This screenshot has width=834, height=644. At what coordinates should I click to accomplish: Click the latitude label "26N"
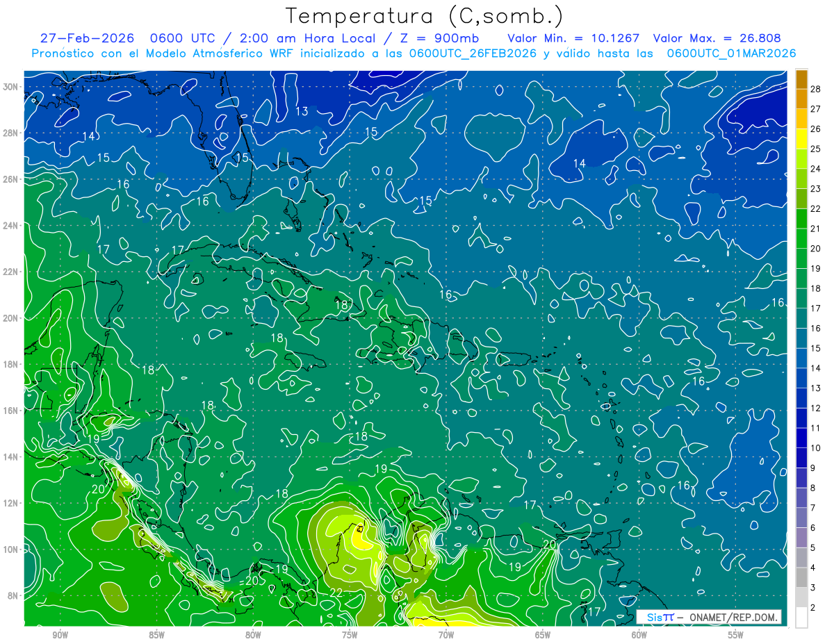[x=11, y=179]
